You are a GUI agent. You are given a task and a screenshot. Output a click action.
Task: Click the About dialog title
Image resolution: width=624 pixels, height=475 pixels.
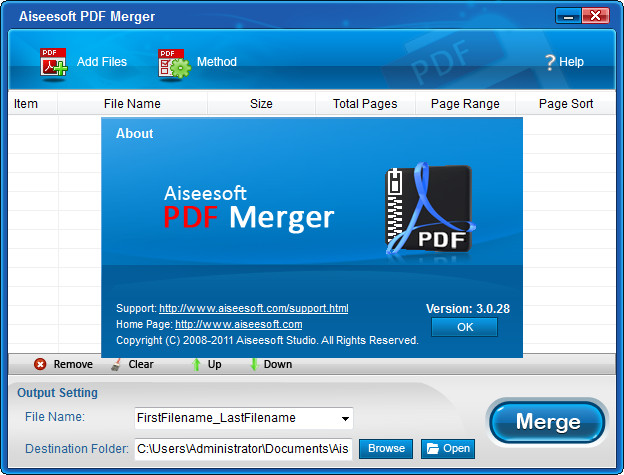135,134
